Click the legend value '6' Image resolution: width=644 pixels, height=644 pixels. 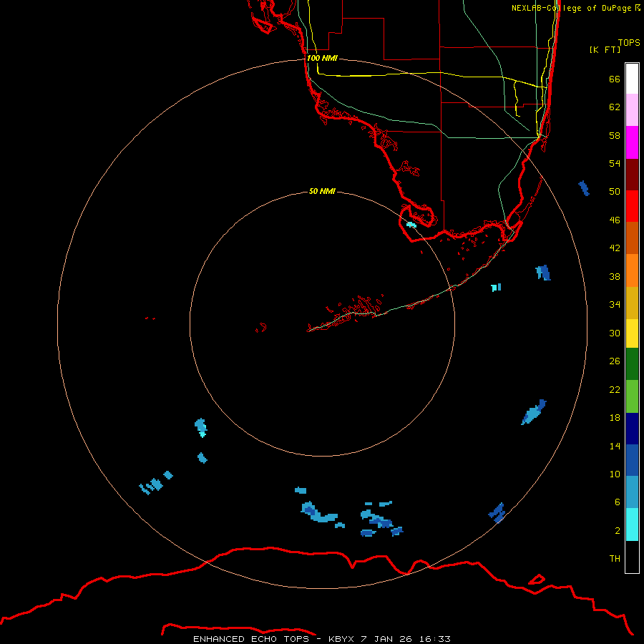point(618,502)
